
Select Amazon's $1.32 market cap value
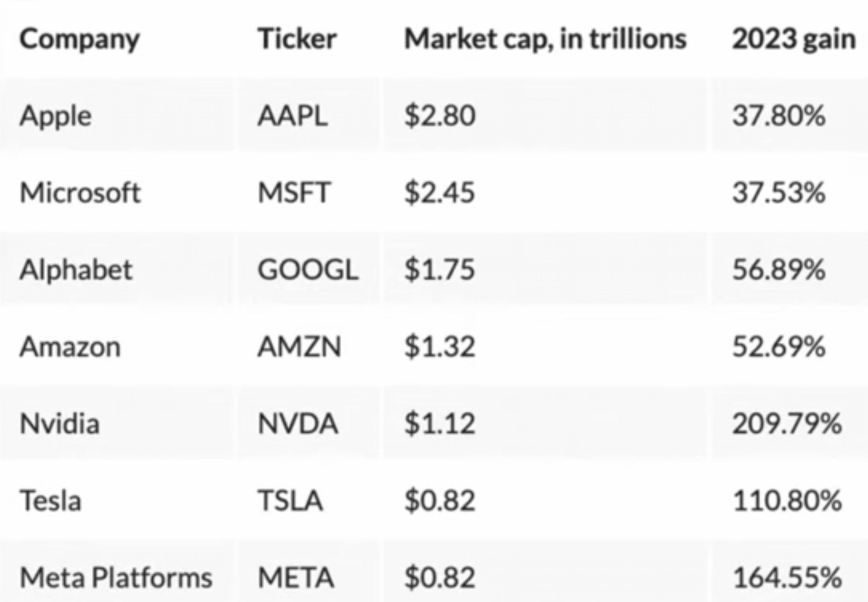[439, 347]
